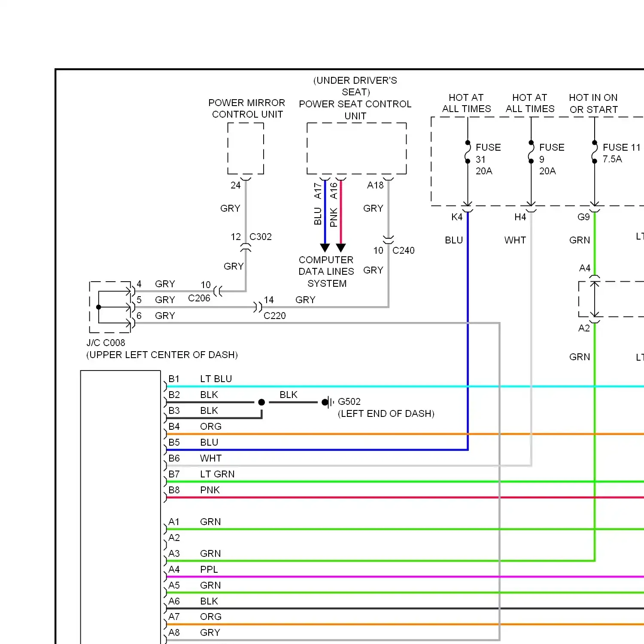Click the "FUSE 11 7.5A" label
Viewport: 644px width, 644px height.
[x=622, y=153]
